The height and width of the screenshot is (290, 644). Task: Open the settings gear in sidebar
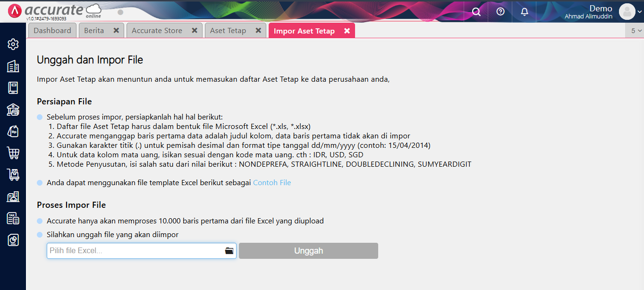[13, 44]
